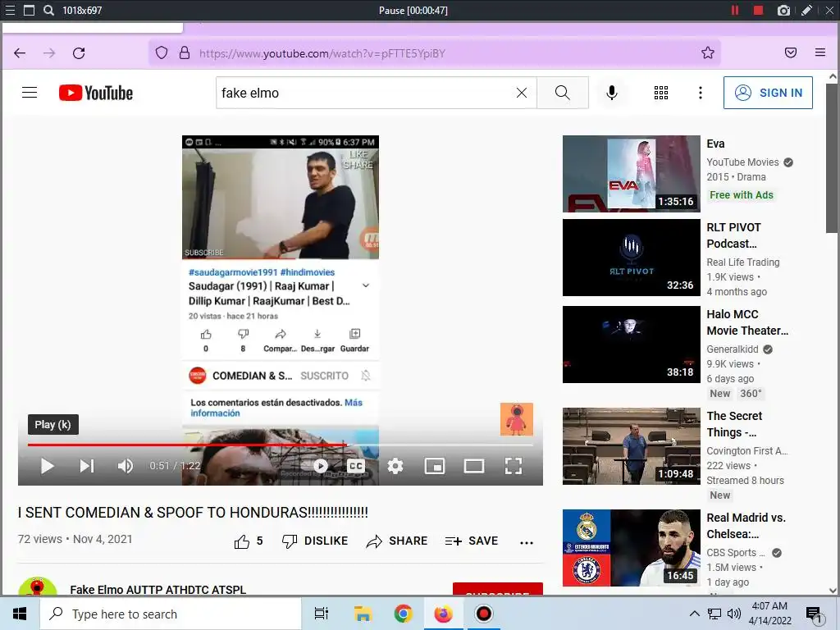This screenshot has height=630, width=840.
Task: Mute the video volume
Action: (x=126, y=466)
